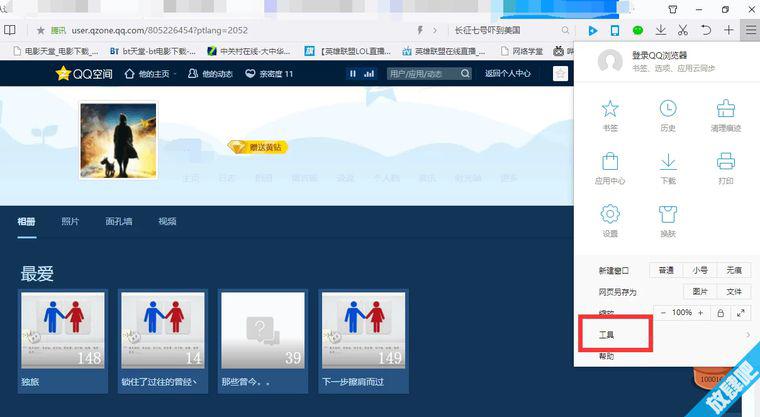The height and width of the screenshot is (417, 760).
Task: Click the mobile phone toolbar icon
Action: pyautogui.click(x=615, y=31)
